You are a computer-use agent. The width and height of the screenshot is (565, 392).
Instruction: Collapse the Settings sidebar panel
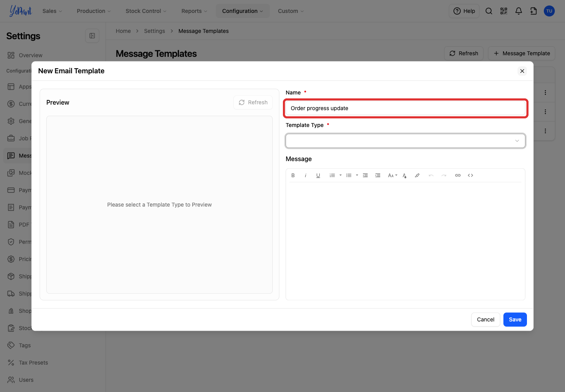coord(92,36)
